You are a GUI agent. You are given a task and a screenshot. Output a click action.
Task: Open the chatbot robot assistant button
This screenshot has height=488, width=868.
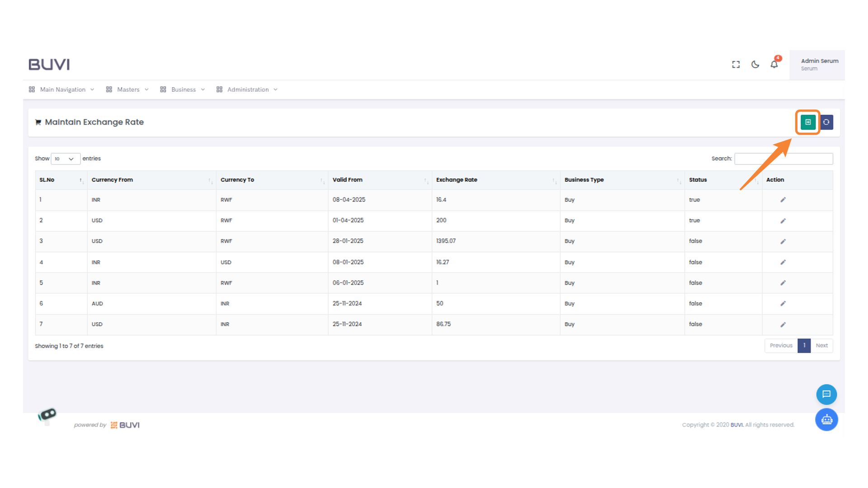click(826, 420)
